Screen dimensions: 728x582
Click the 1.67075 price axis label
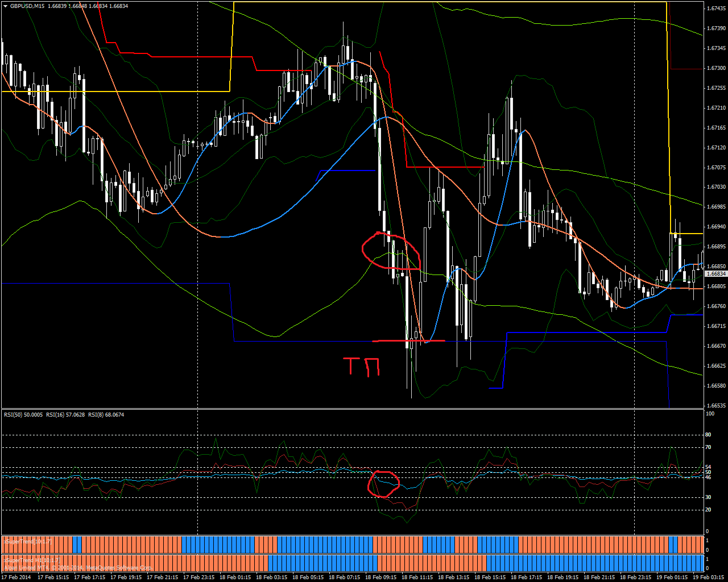[x=715, y=168]
